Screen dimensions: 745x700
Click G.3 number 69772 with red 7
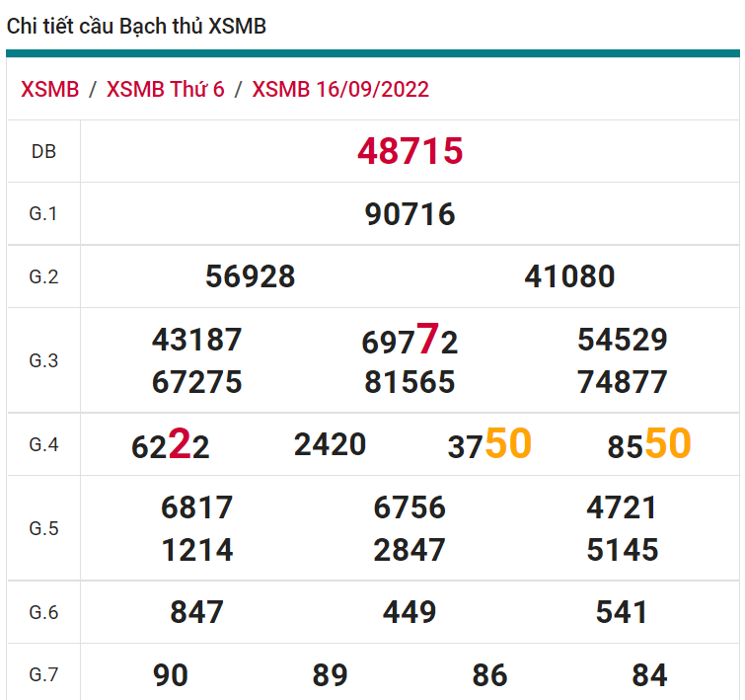(410, 342)
